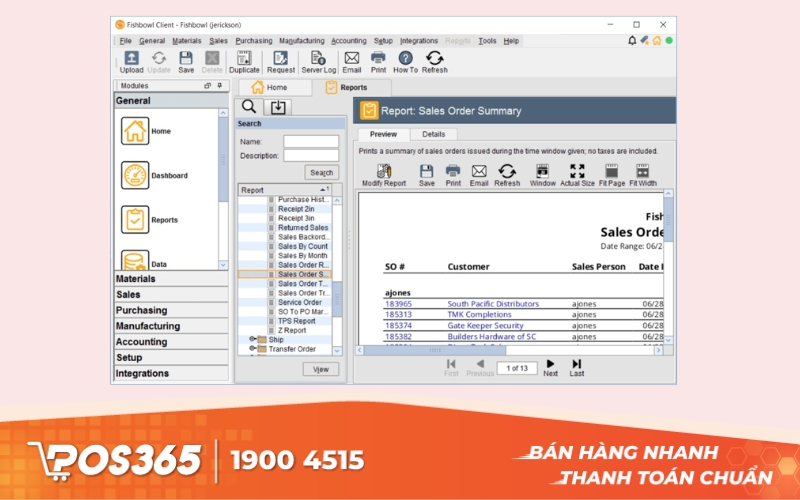Go to the Next report page
This screenshot has width=800, height=500.
[550, 367]
